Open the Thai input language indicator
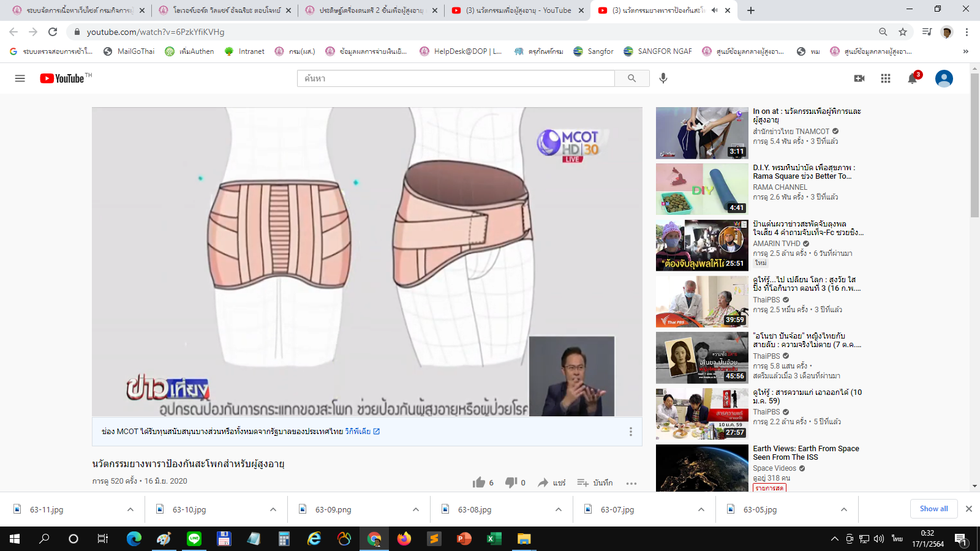Image resolution: width=980 pixels, height=551 pixels. coord(897,539)
